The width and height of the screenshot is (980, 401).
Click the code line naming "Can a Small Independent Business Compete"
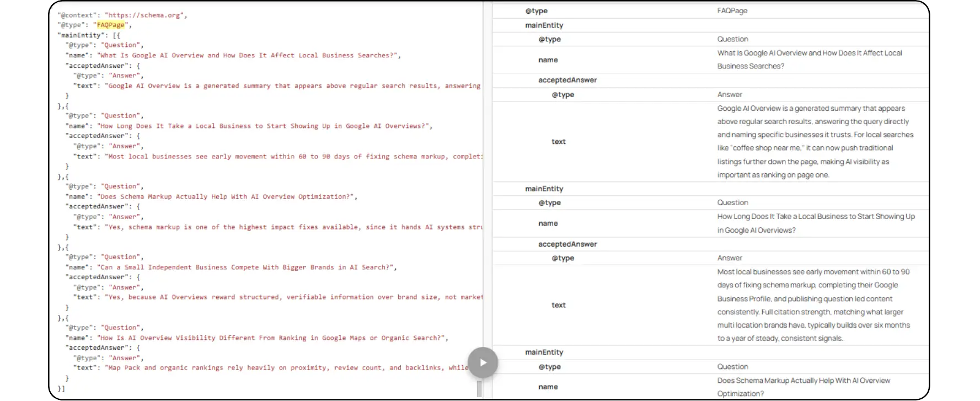[231, 267]
